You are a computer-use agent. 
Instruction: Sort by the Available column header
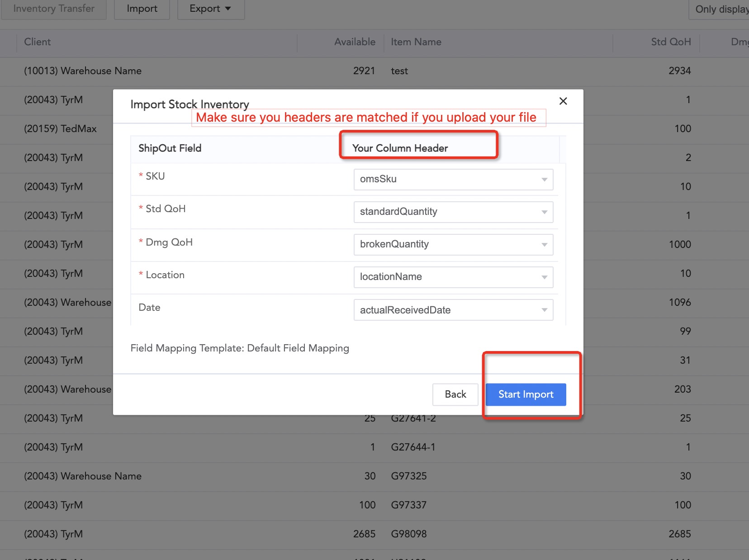[x=355, y=42]
